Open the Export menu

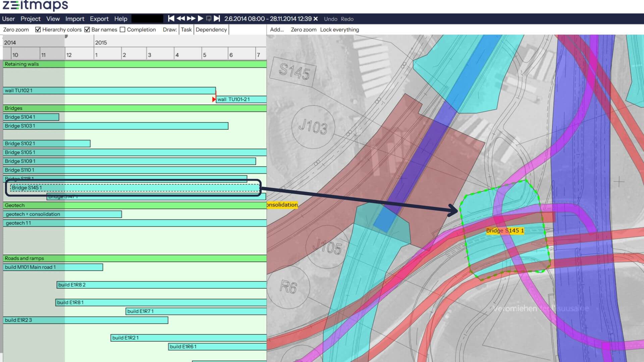(x=99, y=19)
